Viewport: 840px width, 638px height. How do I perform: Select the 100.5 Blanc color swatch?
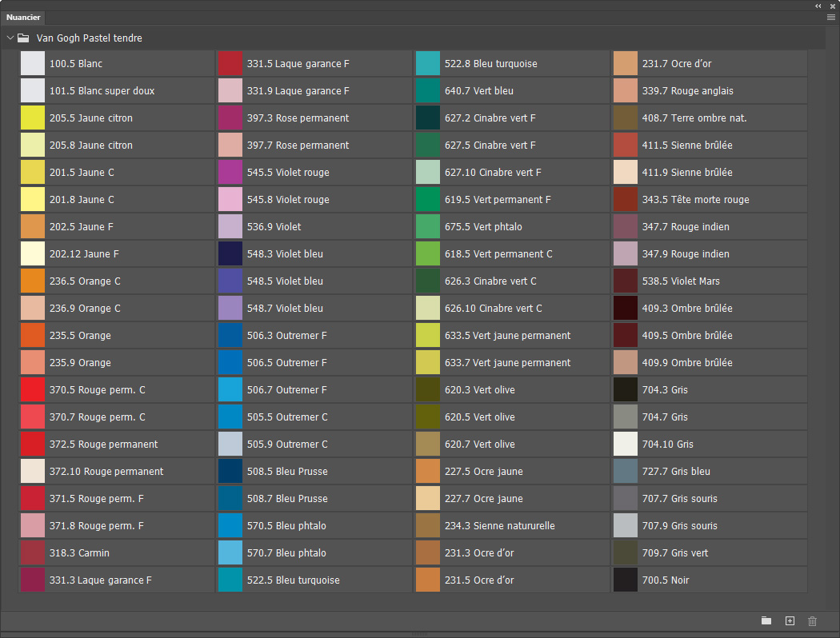coord(33,64)
